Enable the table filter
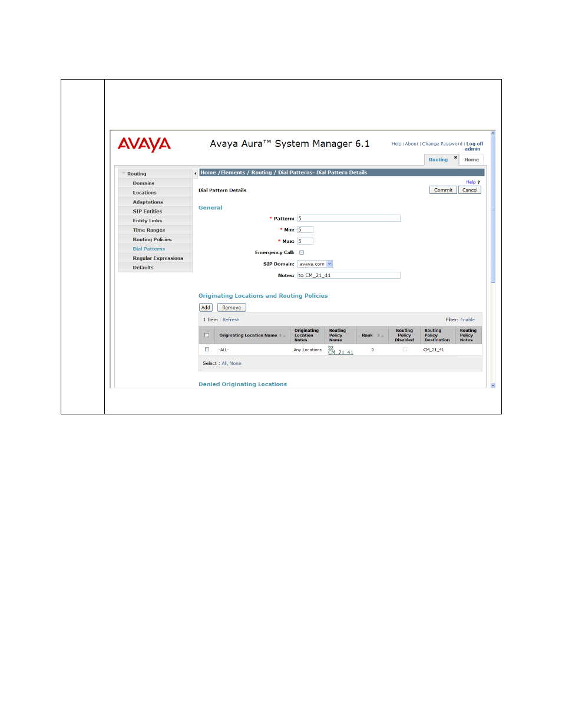This screenshot has height=728, width=562. 468,320
